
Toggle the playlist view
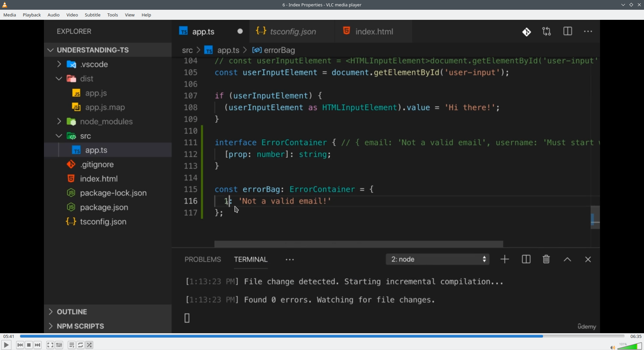(72, 345)
